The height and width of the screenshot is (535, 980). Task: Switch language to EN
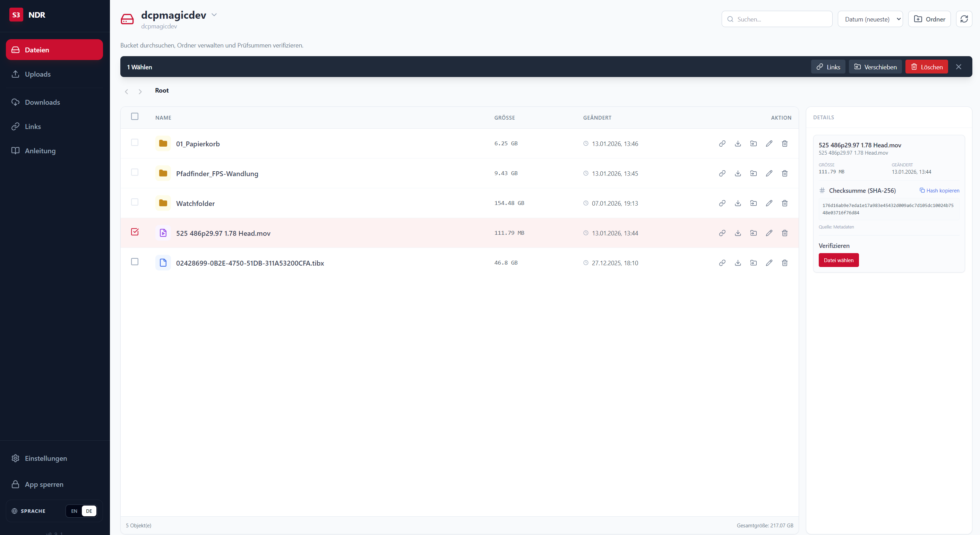[x=74, y=511]
